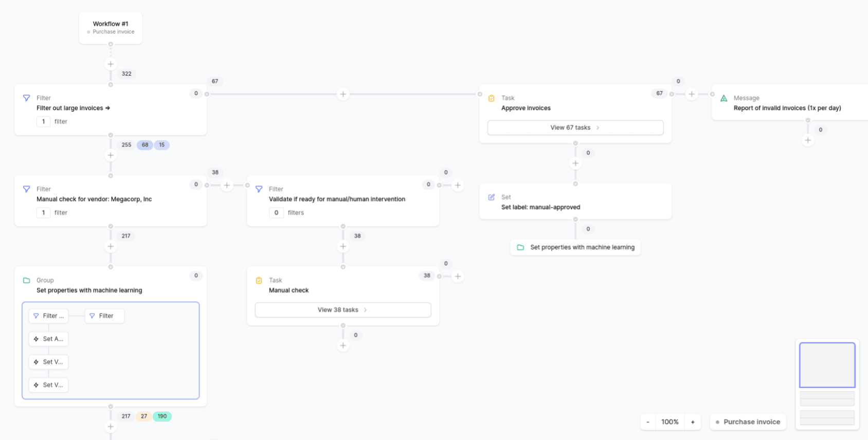Click funnel icon on Megacorp vendor filter
Image resolution: width=868 pixels, height=440 pixels.
click(27, 189)
